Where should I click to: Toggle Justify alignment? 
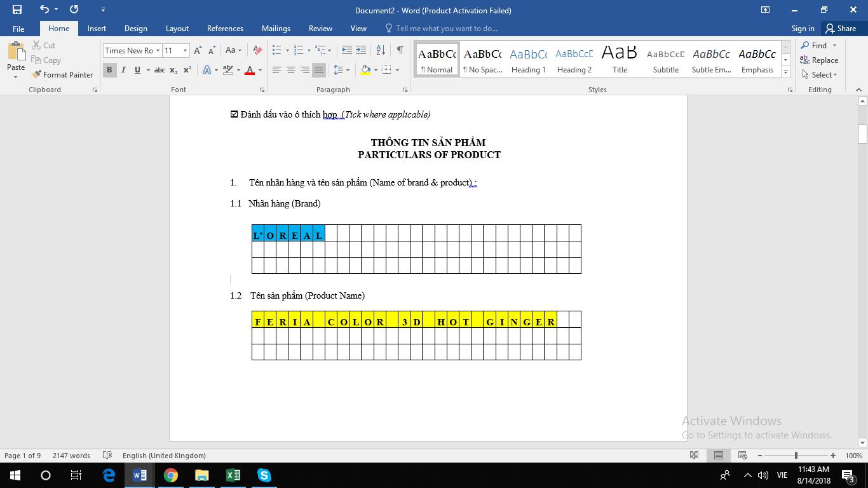coord(319,70)
